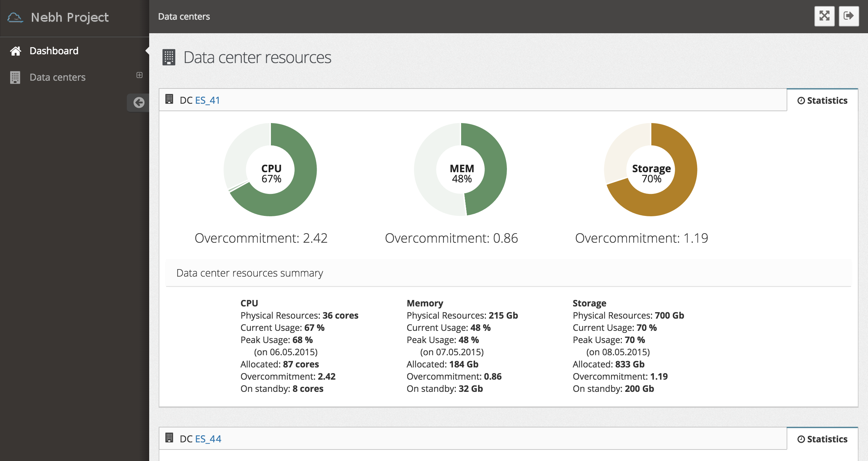Click the Data center resources summary header
This screenshot has width=868, height=461.
(x=250, y=273)
